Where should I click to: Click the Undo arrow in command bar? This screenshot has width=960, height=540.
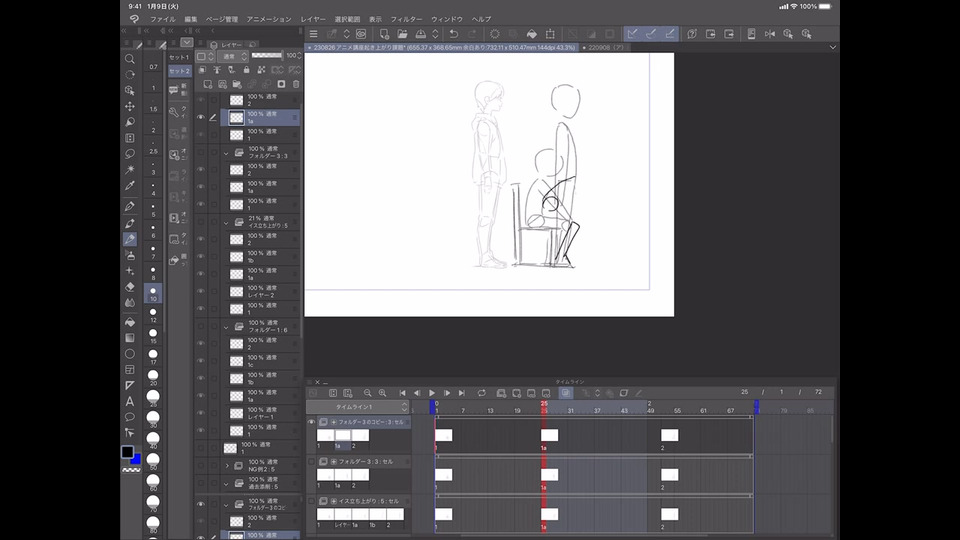tap(455, 34)
